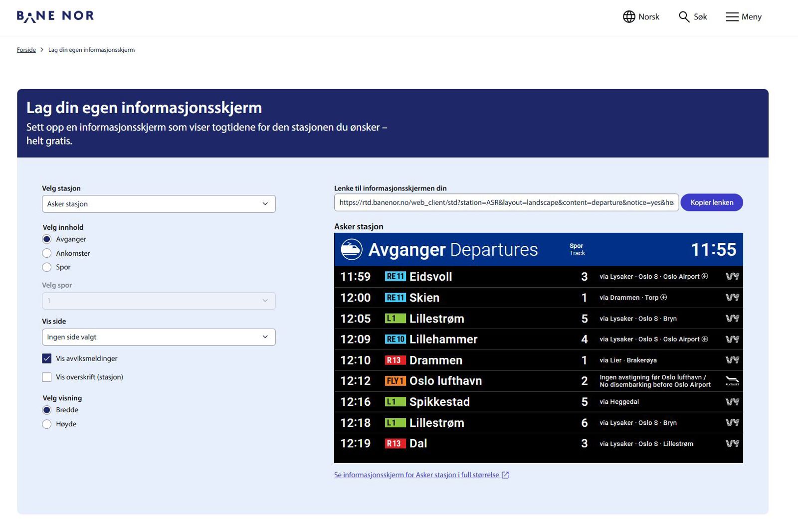Click the information screen URL field
798x532 pixels.
pos(506,202)
